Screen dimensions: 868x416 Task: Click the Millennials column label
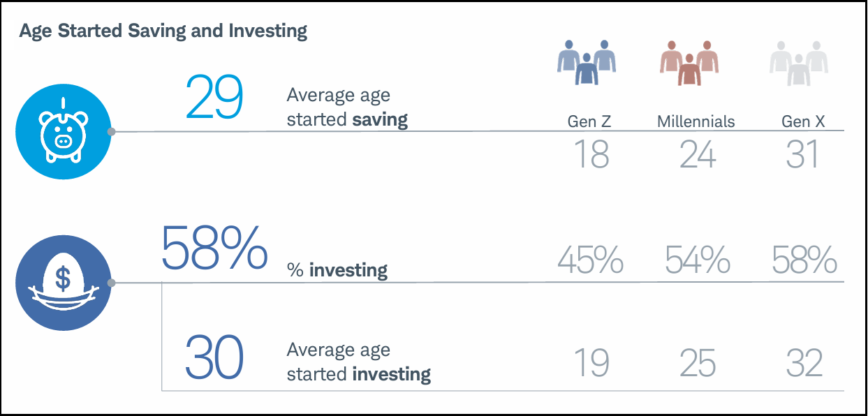coord(696,121)
